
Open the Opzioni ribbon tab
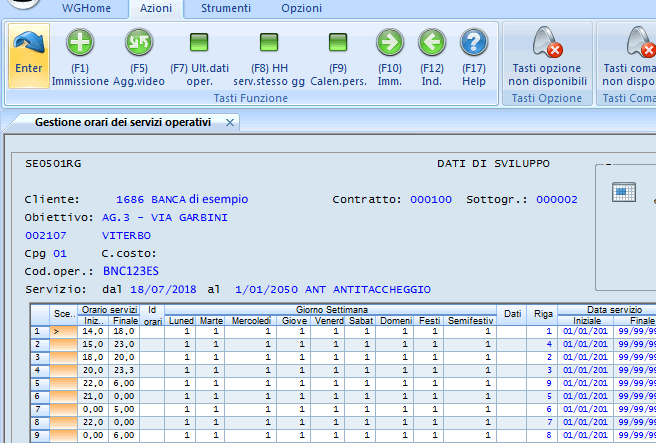pyautogui.click(x=301, y=8)
